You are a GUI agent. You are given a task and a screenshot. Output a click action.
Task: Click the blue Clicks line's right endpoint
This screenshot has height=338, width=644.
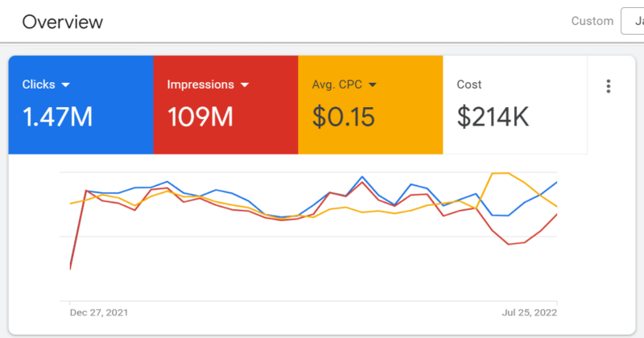click(x=556, y=183)
